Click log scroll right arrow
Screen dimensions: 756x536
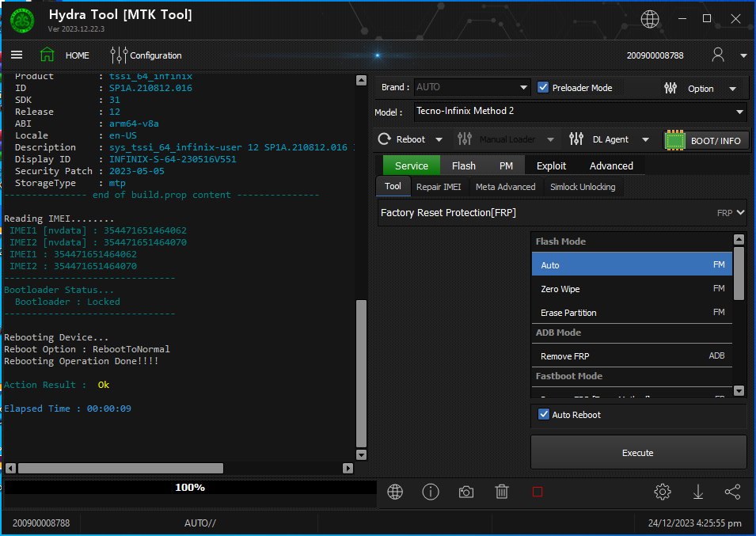[348, 468]
